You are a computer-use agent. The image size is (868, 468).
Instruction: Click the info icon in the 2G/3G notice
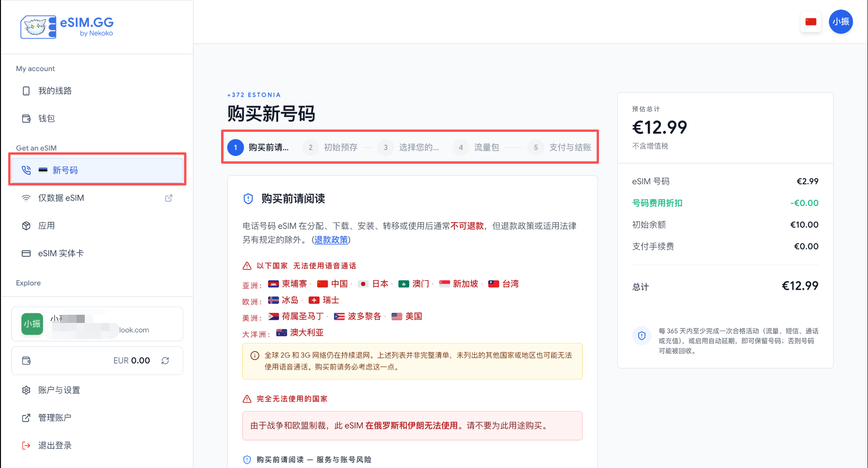(x=255, y=356)
